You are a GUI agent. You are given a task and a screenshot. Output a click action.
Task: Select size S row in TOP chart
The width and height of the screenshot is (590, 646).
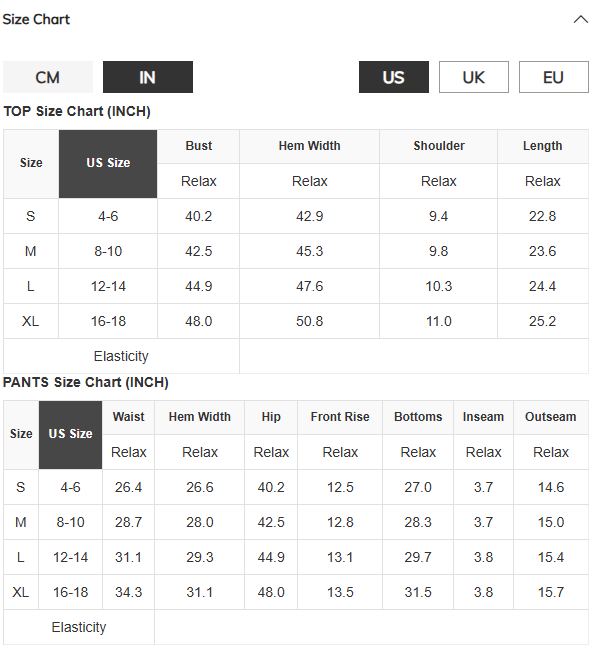(x=296, y=216)
